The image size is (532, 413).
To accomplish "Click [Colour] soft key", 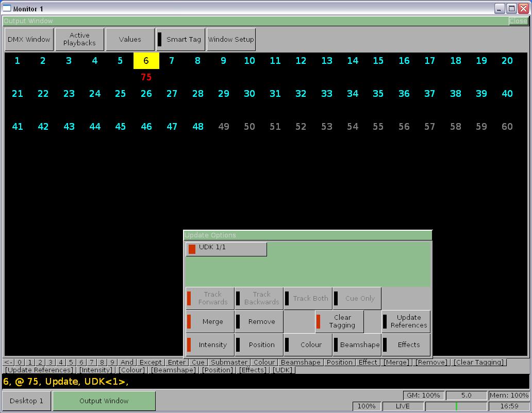I will [x=131, y=370].
